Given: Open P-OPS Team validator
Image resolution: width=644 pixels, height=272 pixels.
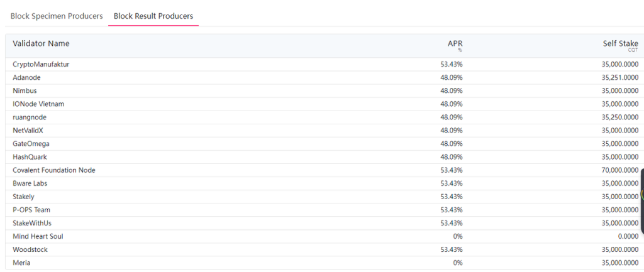Looking at the screenshot, I should coord(31,210).
